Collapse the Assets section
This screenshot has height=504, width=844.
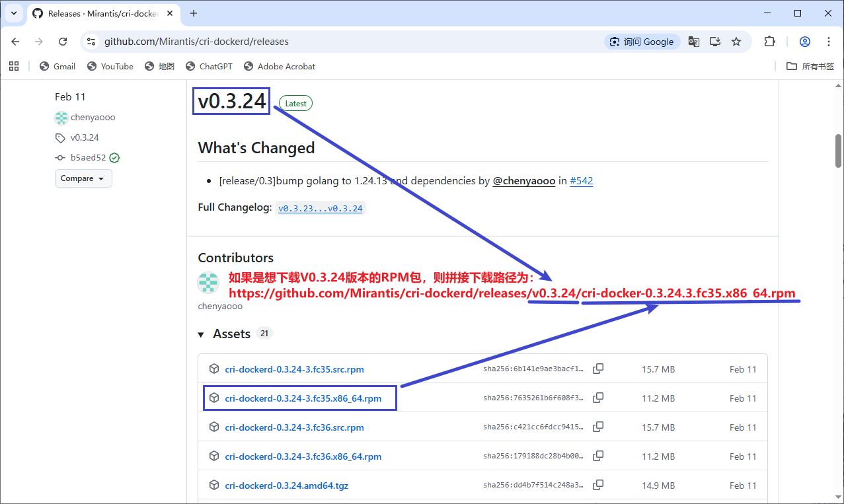(201, 334)
